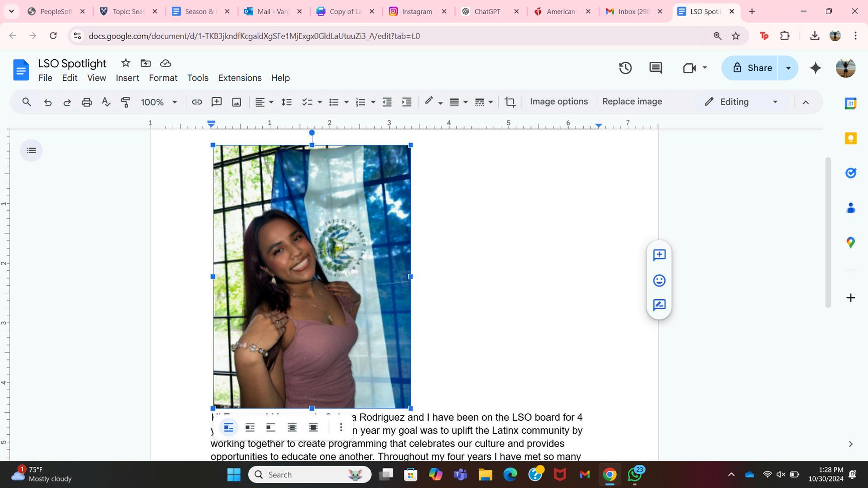Place the image Behind text
868x488 pixels.
(292, 427)
